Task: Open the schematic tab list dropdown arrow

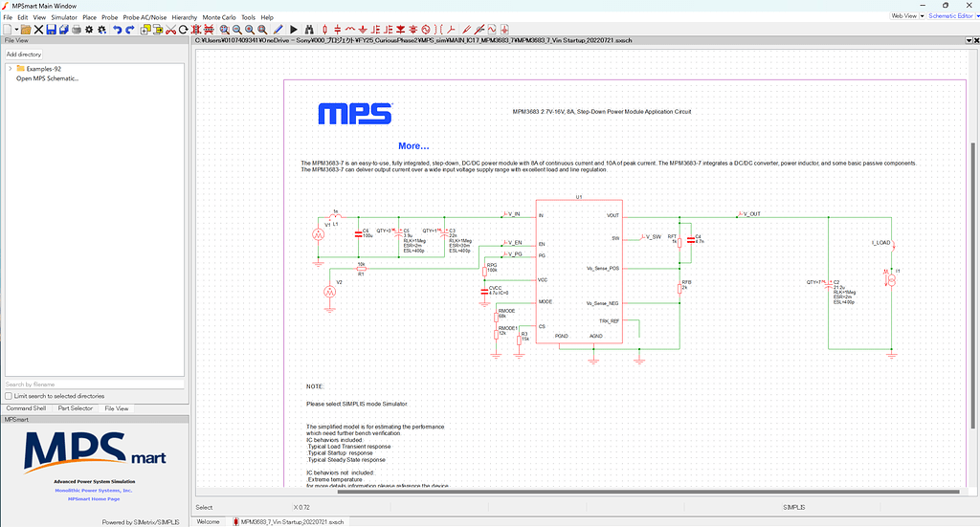Action: [x=969, y=40]
